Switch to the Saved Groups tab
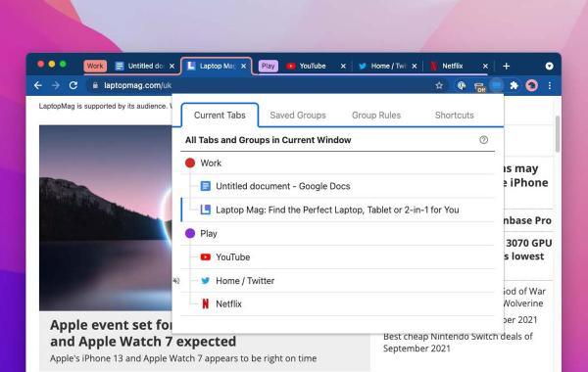 point(298,116)
